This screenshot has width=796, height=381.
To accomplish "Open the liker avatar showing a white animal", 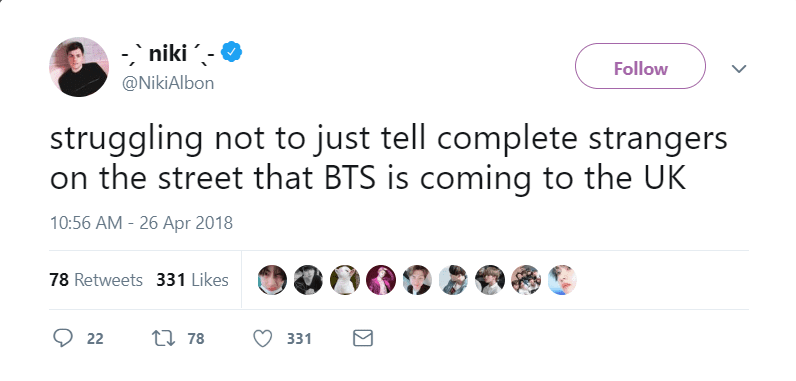I will [345, 280].
